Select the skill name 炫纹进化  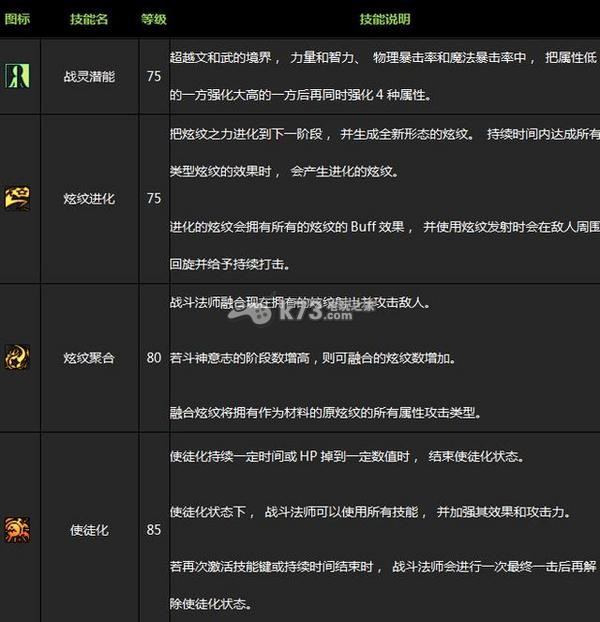(x=89, y=198)
